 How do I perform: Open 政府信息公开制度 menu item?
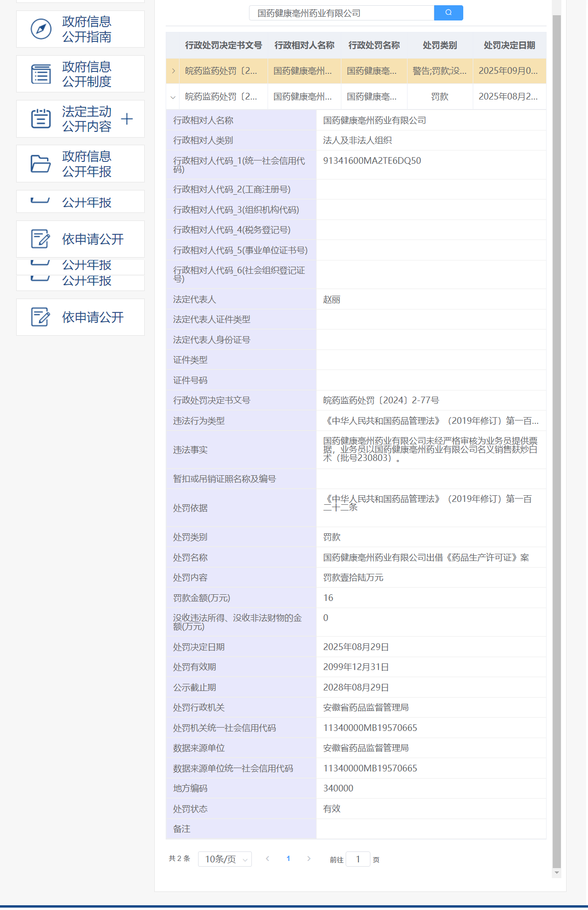[80, 74]
